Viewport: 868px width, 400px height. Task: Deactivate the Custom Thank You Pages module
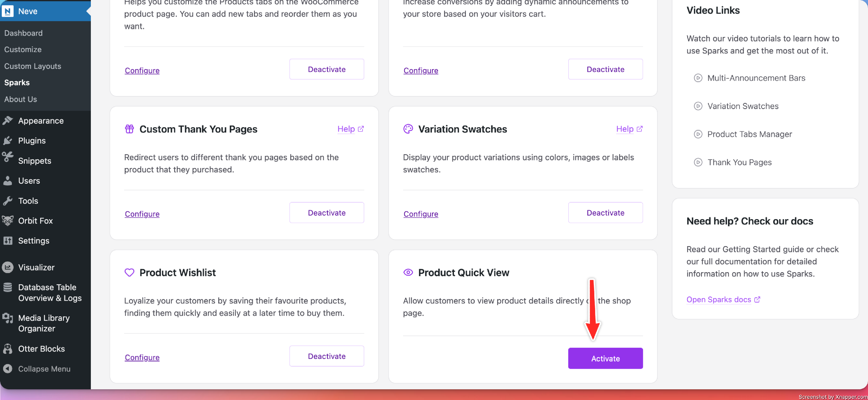pyautogui.click(x=326, y=213)
